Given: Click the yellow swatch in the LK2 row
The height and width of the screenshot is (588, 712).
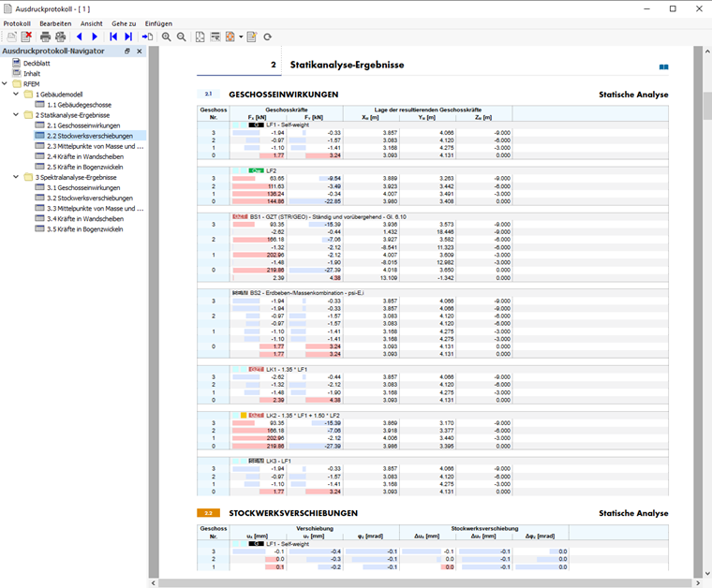Looking at the screenshot, I should point(244,416).
